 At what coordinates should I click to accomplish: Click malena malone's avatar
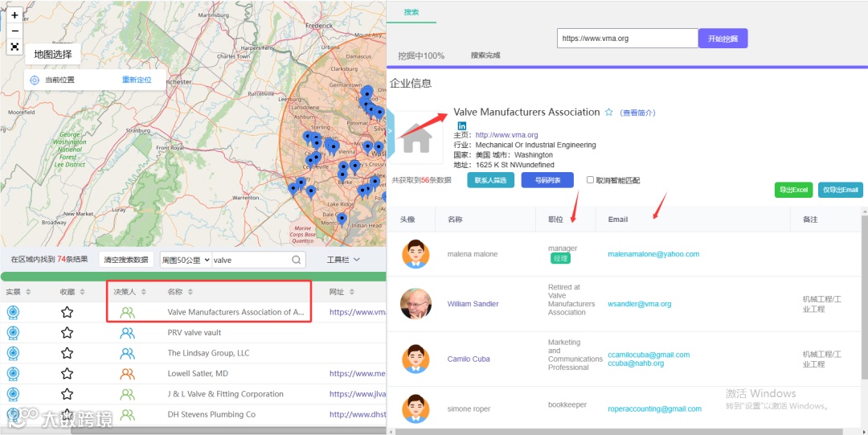tap(416, 254)
